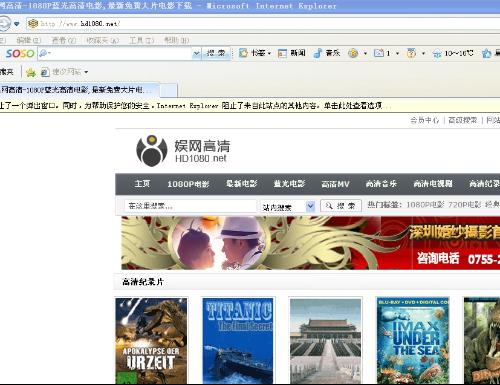Select the 娱网高清 browser tab

click(x=79, y=90)
